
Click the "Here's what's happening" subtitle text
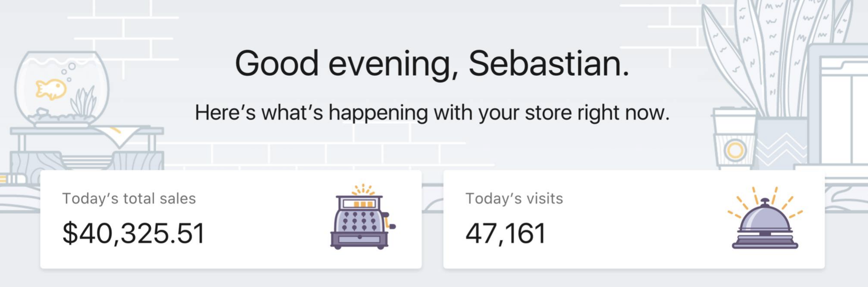[432, 113]
